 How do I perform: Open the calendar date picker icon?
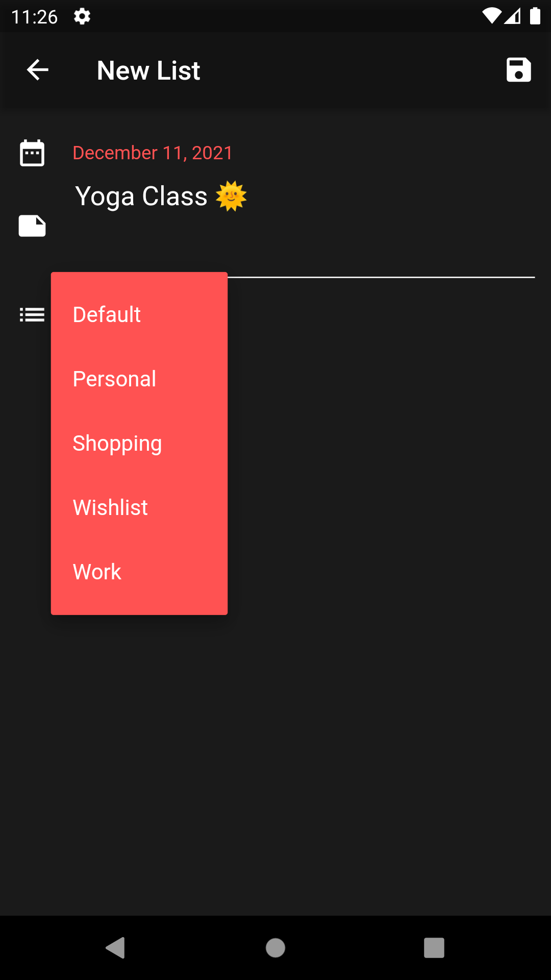click(32, 152)
